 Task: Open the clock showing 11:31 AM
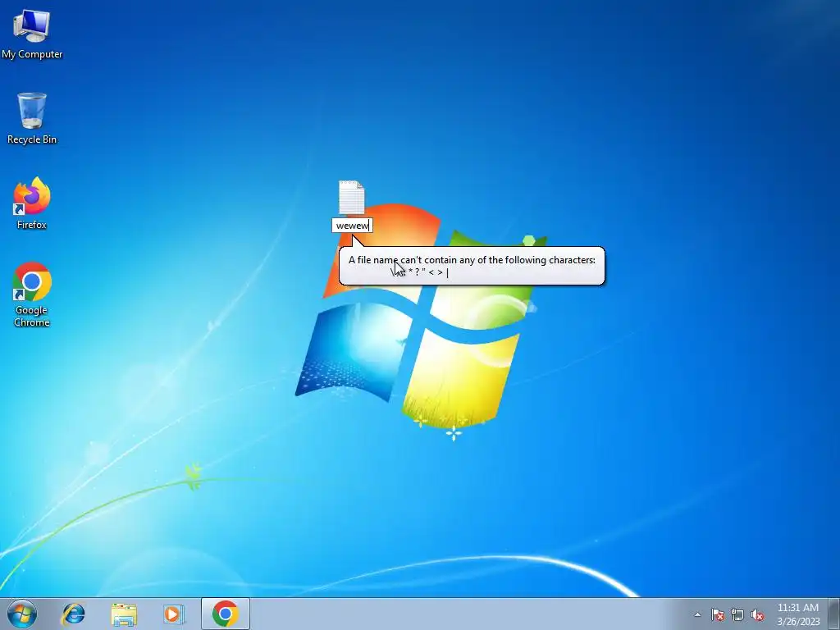pos(798,614)
